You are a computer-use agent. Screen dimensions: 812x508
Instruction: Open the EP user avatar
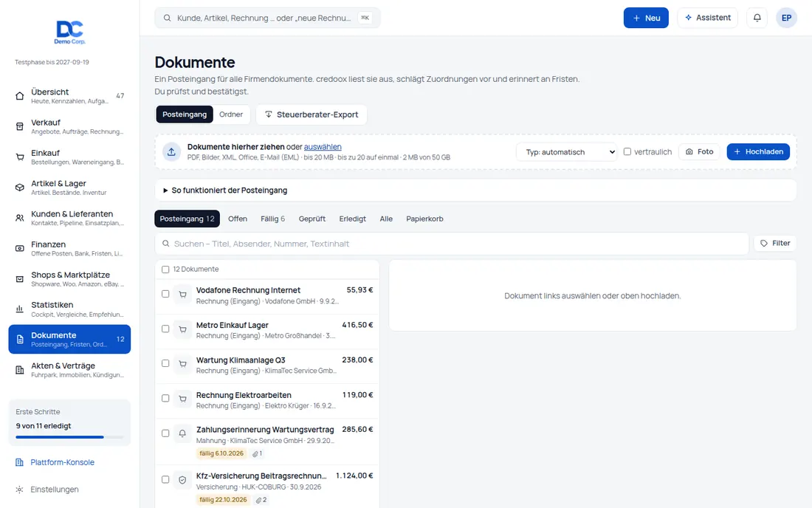coord(786,18)
